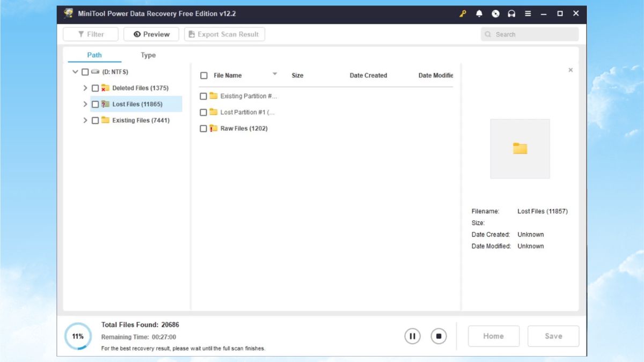Open the hamburger menu icon
This screenshot has height=362, width=644.
[x=528, y=13]
